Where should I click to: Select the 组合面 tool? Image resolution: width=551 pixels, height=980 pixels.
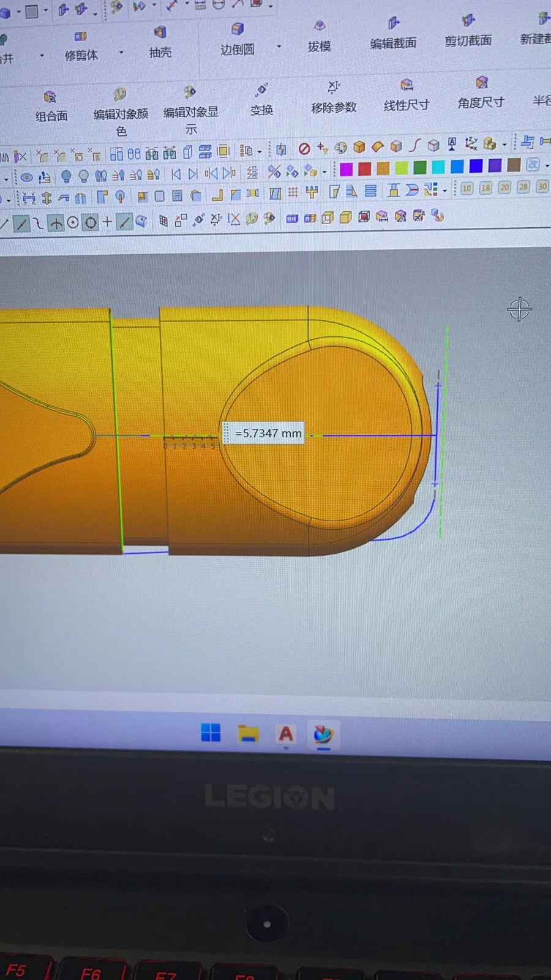point(51,106)
